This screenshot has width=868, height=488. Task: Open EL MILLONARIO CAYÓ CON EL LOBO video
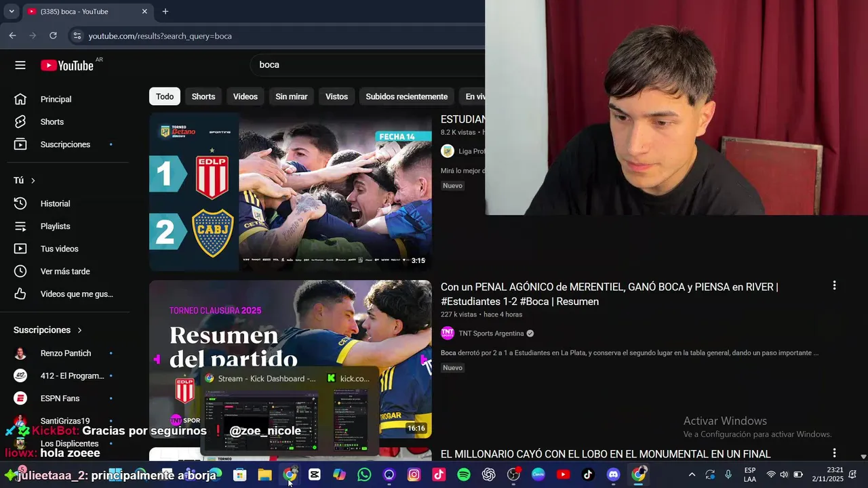pos(606,454)
